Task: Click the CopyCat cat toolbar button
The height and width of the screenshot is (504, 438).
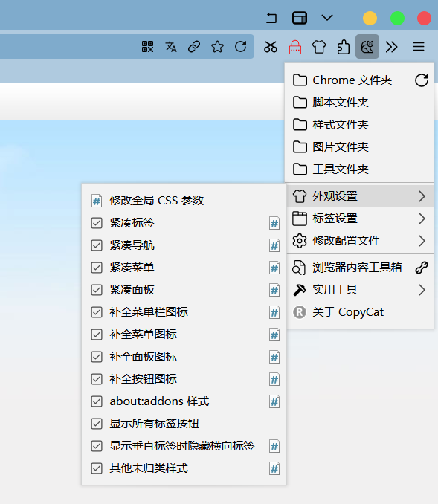Action: pos(367,47)
